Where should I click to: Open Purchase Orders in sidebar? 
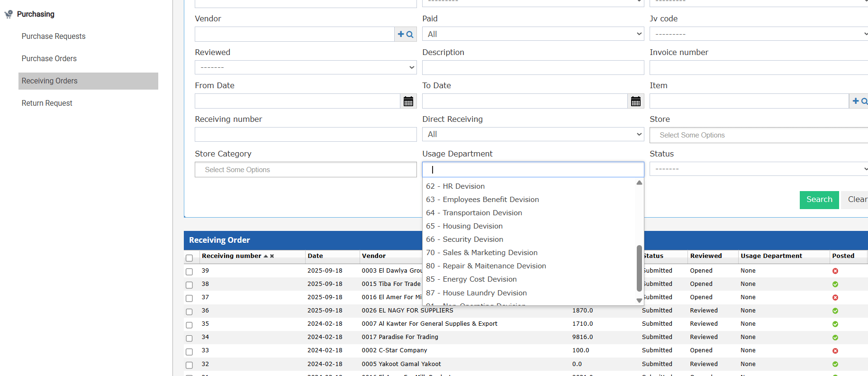pyautogui.click(x=49, y=59)
